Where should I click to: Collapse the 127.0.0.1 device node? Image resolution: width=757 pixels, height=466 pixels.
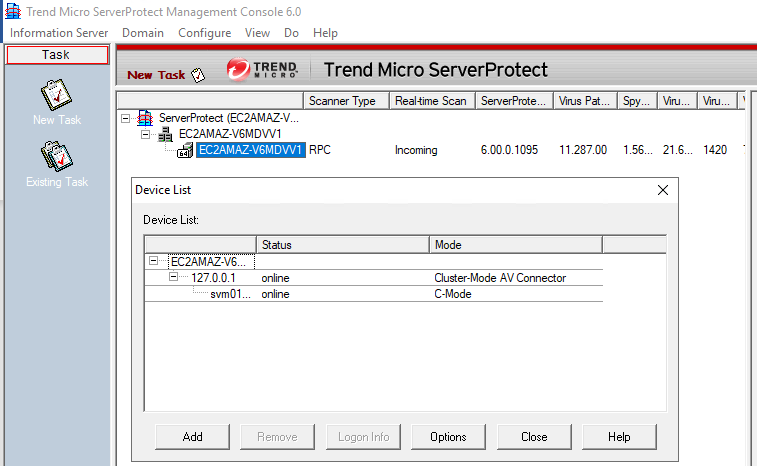point(173,277)
